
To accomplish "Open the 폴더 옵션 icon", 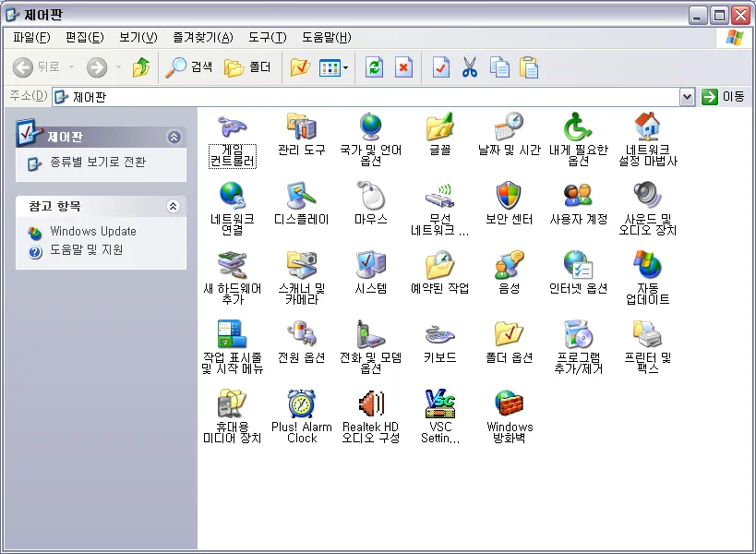I will point(510,334).
